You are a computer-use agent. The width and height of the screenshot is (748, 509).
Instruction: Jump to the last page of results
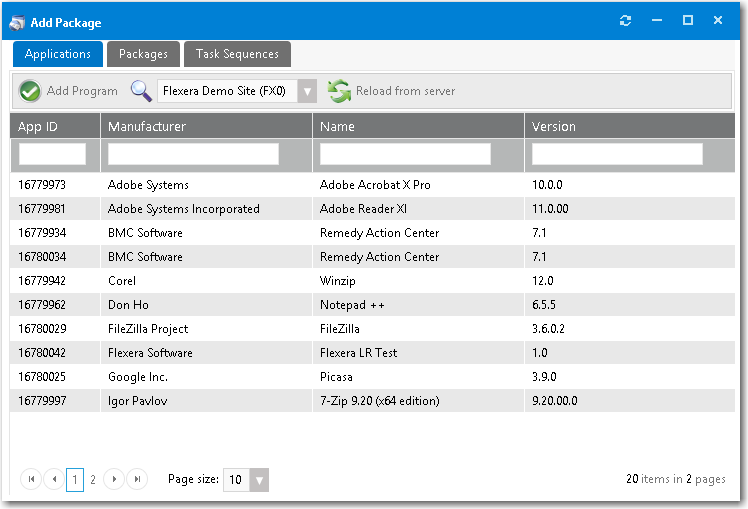(x=137, y=480)
